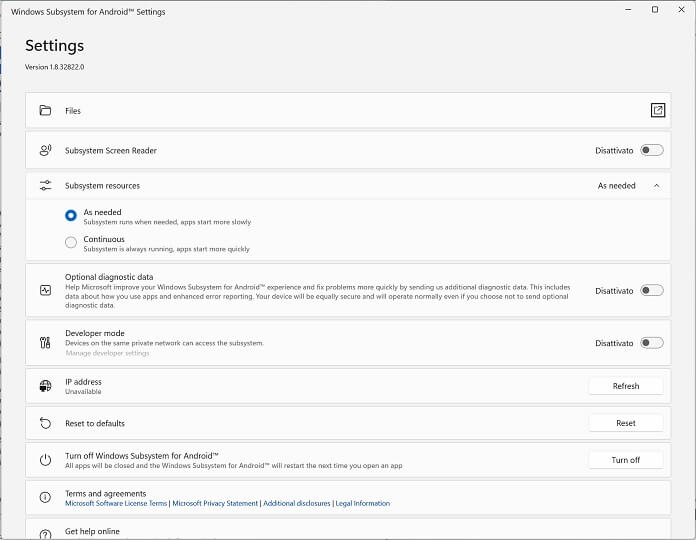Open Files with the external launch icon
This screenshot has width=696, height=540.
[657, 110]
